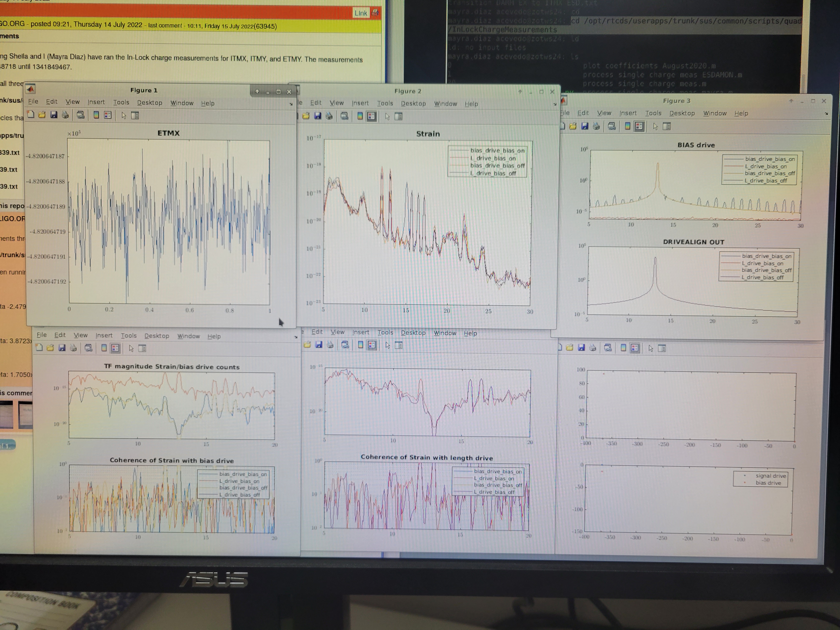Click Print icon in Figure 3 toolbar
This screenshot has width=840, height=630.
tap(596, 126)
